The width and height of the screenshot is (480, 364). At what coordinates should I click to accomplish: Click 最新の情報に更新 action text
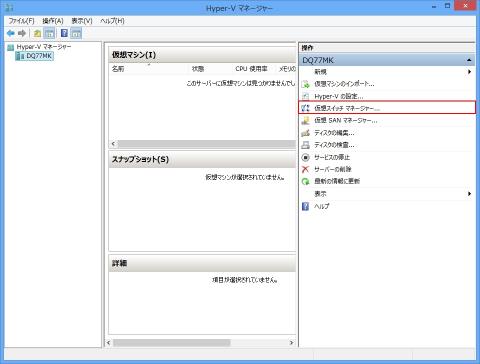(337, 181)
